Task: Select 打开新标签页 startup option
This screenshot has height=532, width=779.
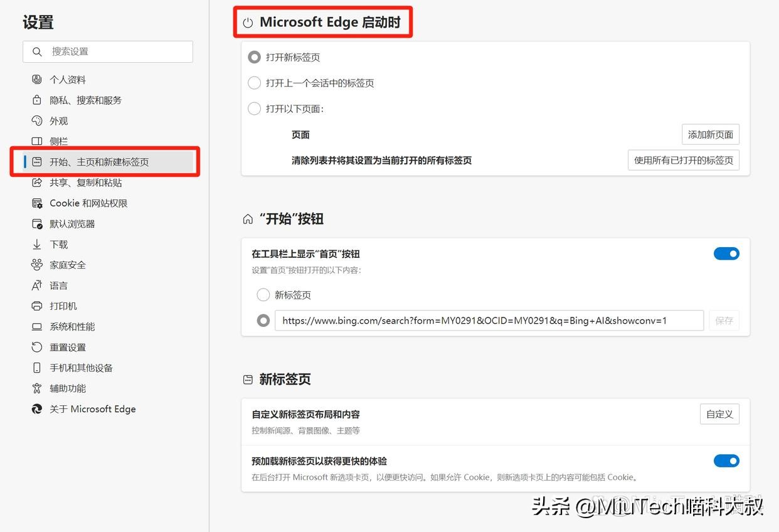Action: (254, 57)
